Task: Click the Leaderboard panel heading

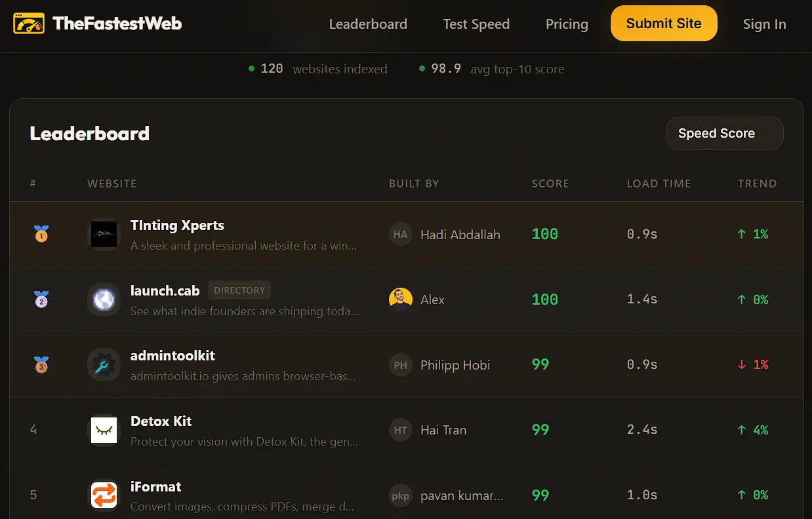Action: coord(90,134)
